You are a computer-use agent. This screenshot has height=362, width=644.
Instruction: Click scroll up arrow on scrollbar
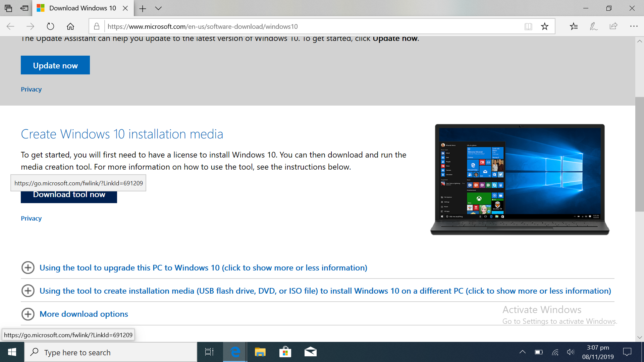[639, 41]
